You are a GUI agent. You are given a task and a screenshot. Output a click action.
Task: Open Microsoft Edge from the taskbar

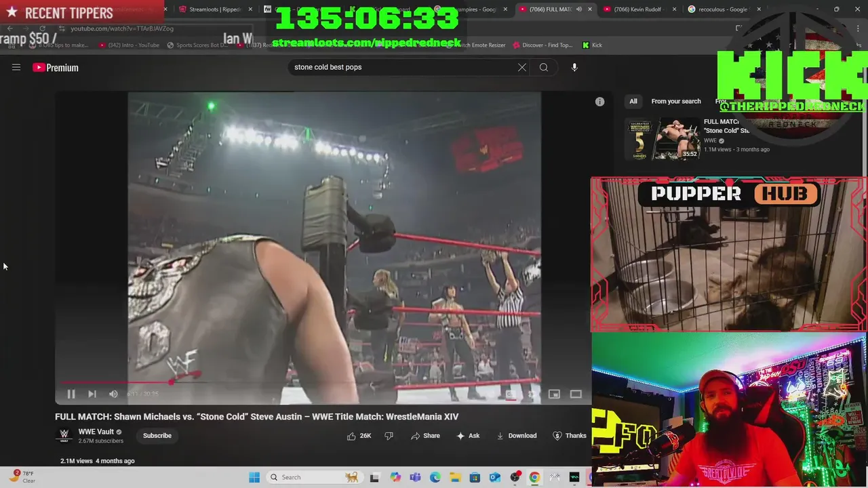pos(435,477)
